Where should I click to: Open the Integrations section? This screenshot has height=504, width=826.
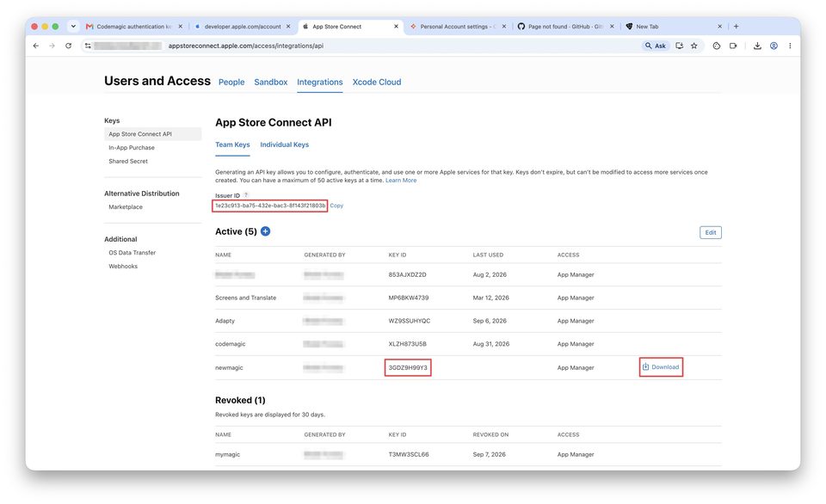point(320,83)
